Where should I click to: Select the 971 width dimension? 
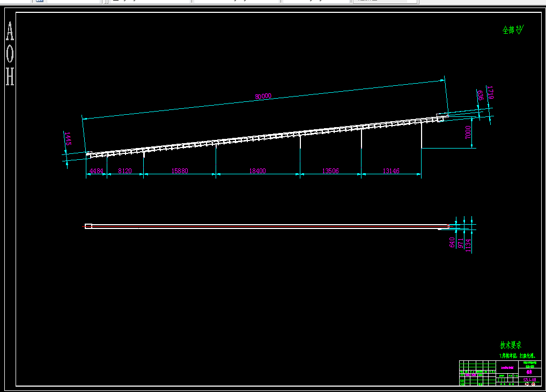(x=460, y=243)
